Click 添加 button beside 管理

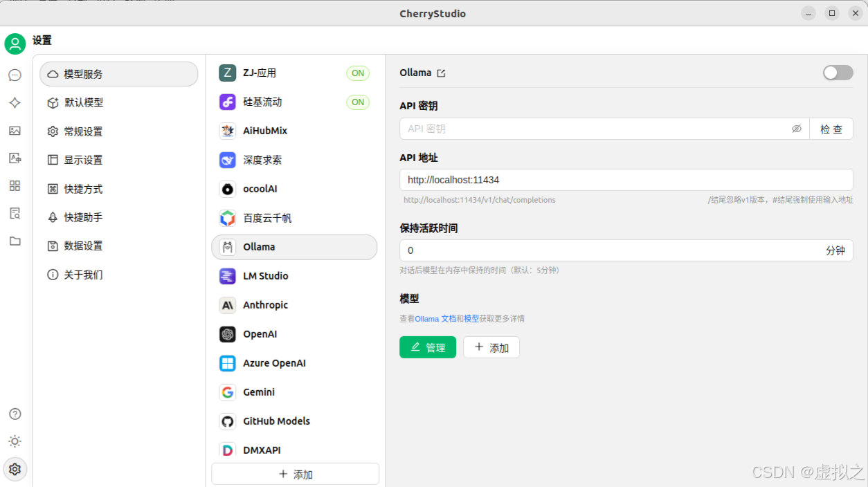[x=491, y=347]
